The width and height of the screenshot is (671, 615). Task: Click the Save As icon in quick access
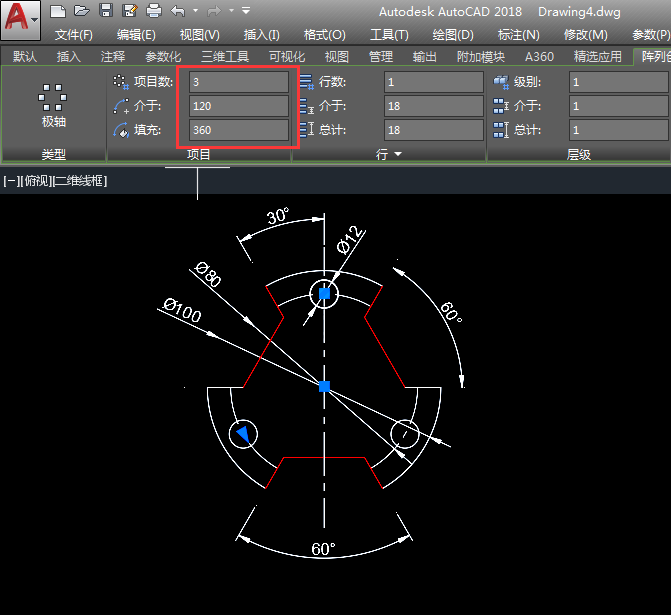pyautogui.click(x=129, y=11)
